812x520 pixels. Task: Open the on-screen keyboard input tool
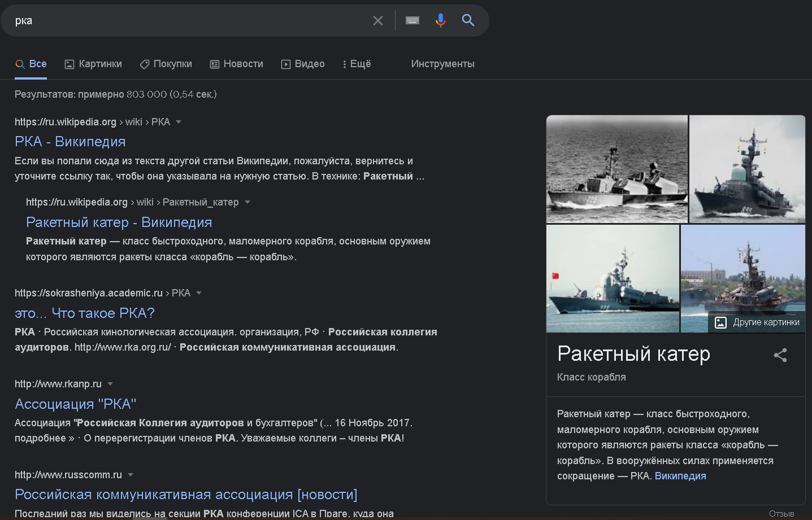[x=412, y=20]
